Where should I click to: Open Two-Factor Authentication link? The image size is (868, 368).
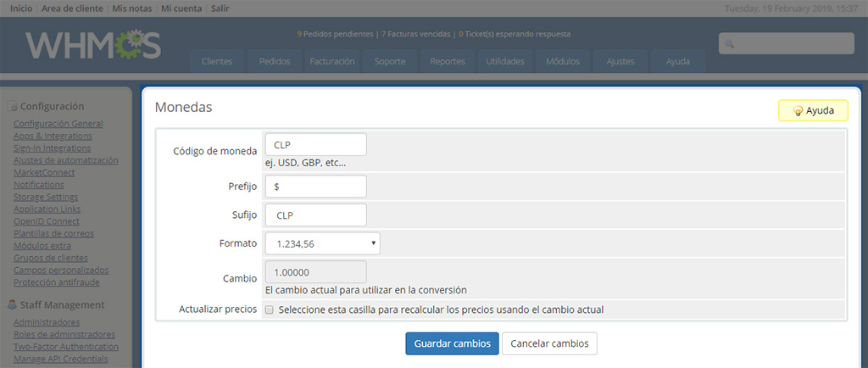coord(66,347)
